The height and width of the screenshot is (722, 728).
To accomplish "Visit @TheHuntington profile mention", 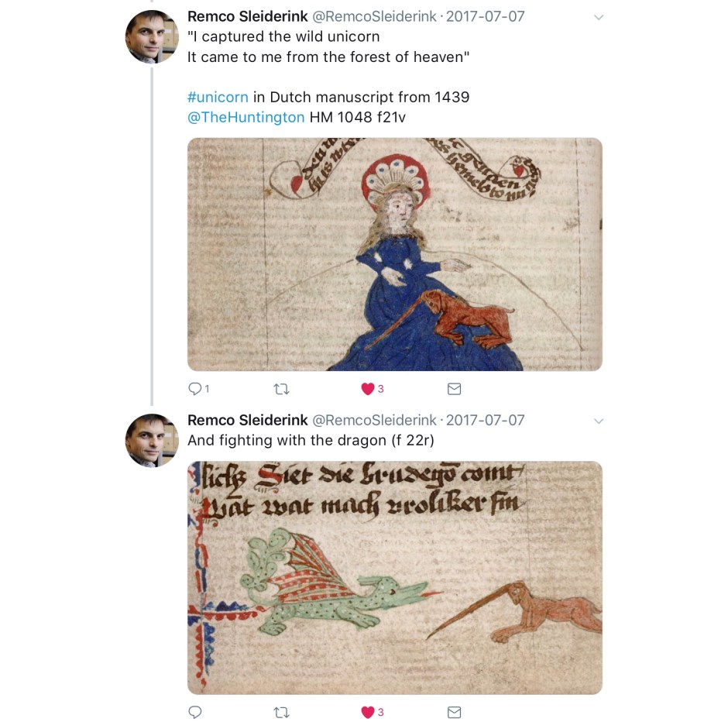I will click(x=246, y=117).
